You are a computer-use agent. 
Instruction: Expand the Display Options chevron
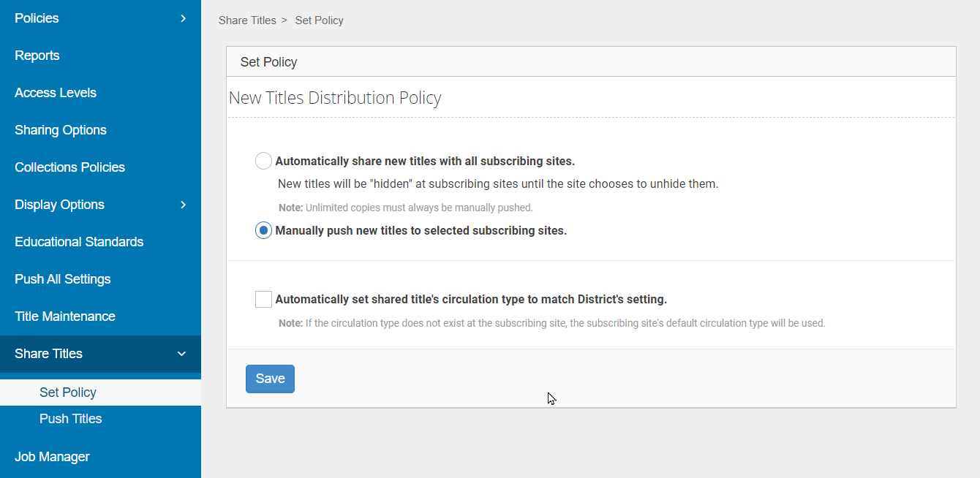[x=183, y=205]
